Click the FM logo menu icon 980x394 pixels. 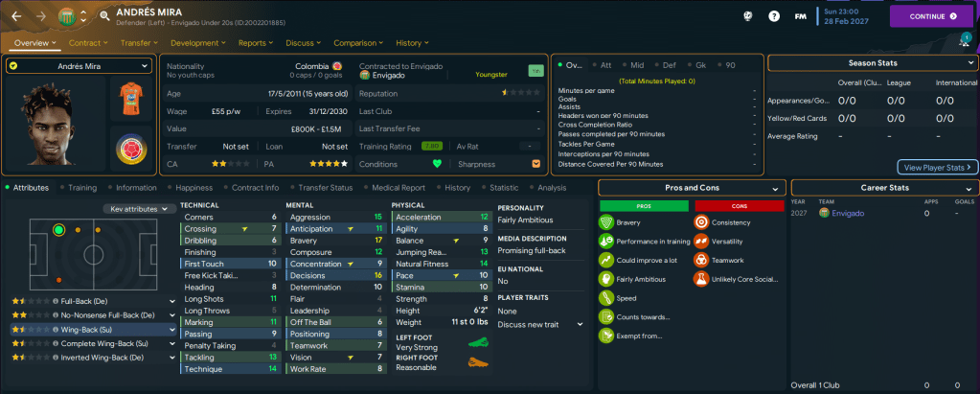[803, 16]
